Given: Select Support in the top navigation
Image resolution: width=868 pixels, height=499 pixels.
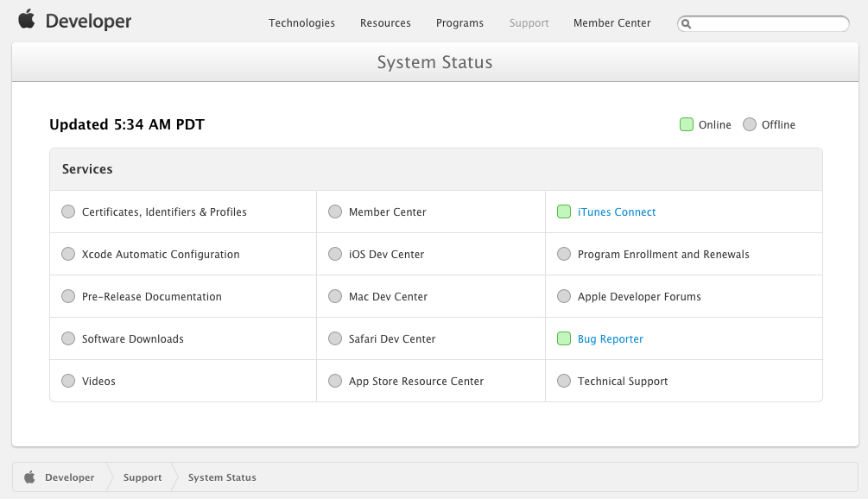Looking at the screenshot, I should 529,23.
